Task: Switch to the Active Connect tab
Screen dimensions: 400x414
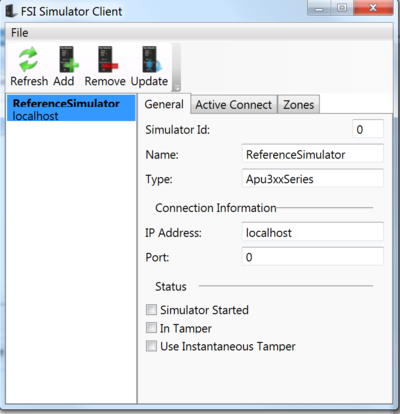Action: tap(234, 105)
